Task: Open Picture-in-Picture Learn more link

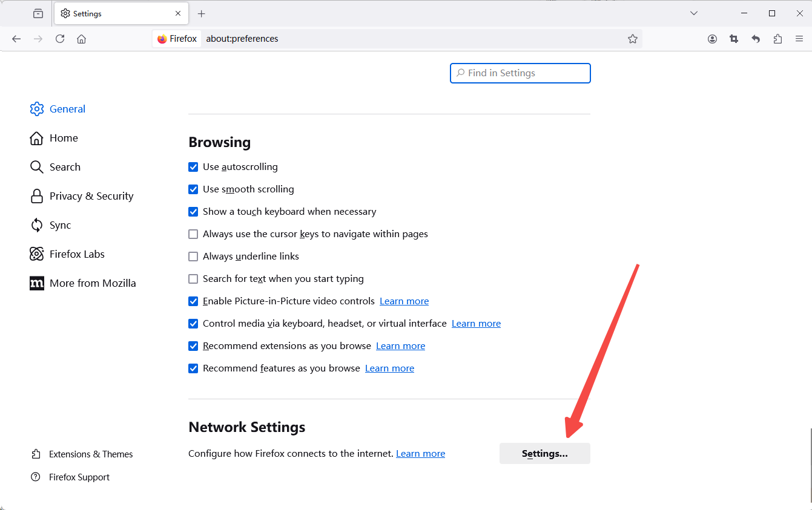Action: pos(404,301)
